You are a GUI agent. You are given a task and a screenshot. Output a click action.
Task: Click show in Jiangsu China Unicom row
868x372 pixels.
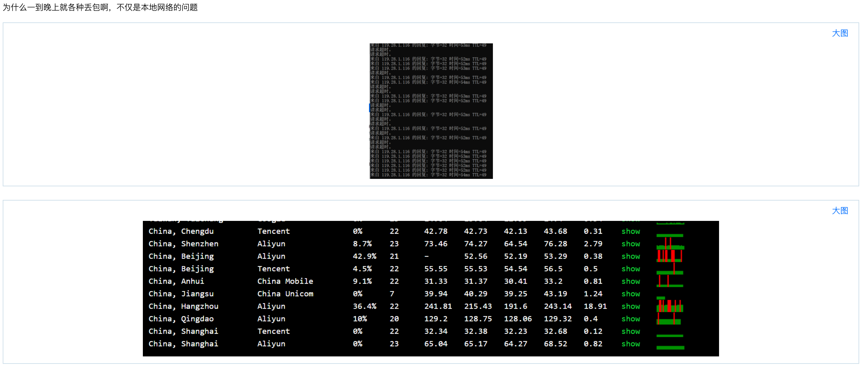(x=631, y=294)
